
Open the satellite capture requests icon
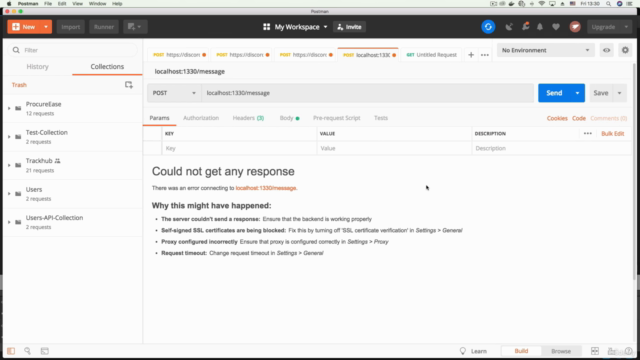pyautogui.click(x=509, y=27)
